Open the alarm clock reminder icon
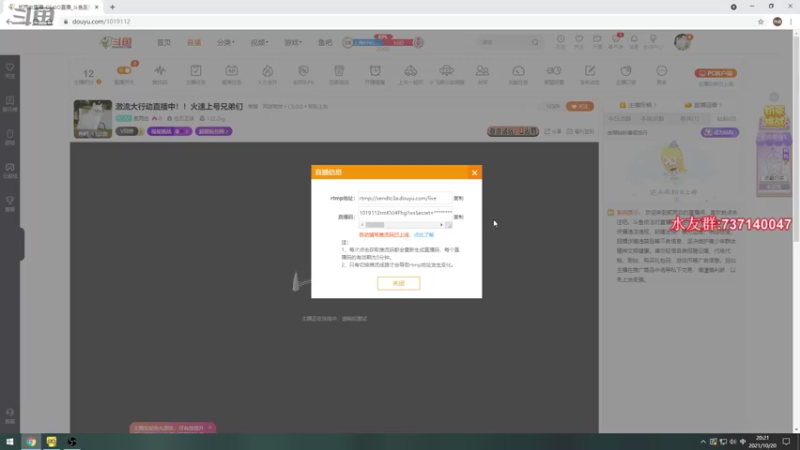 (x=375, y=71)
